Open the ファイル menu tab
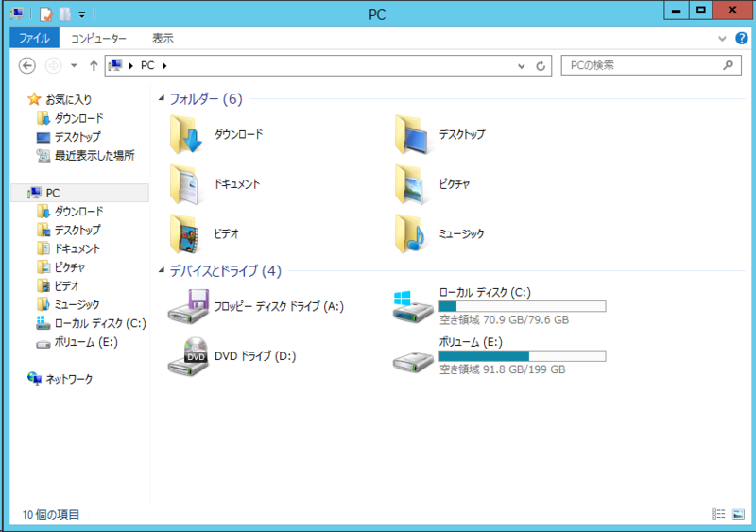The image size is (756, 532). 34,39
